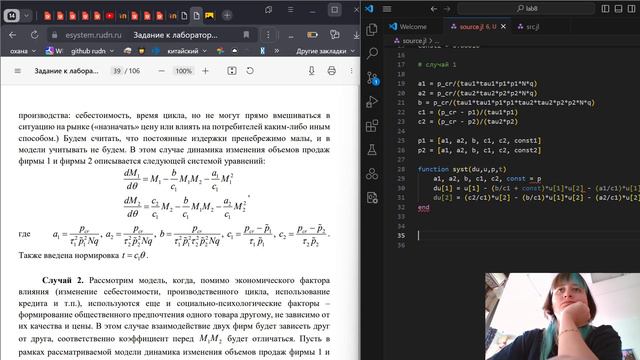
Task: Fit the PDF page to window
Action: coord(232,71)
